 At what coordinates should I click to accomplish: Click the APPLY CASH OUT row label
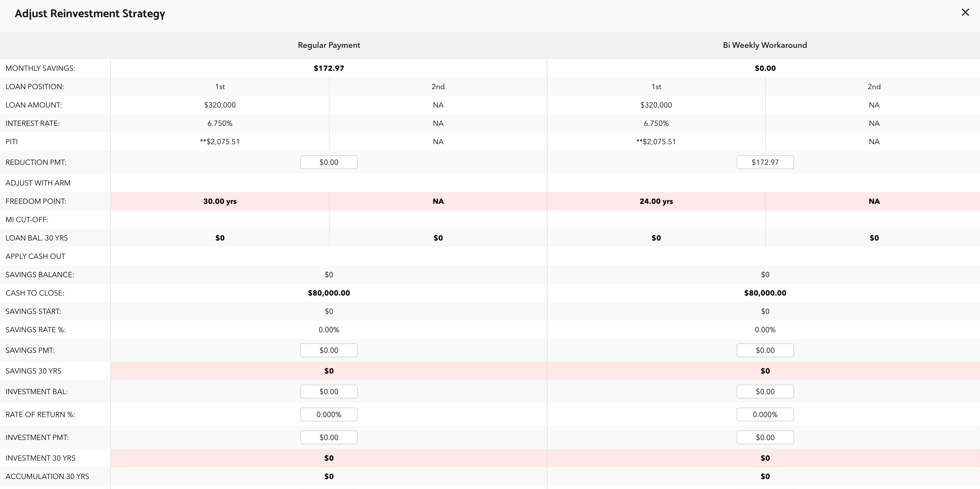pyautogui.click(x=35, y=257)
